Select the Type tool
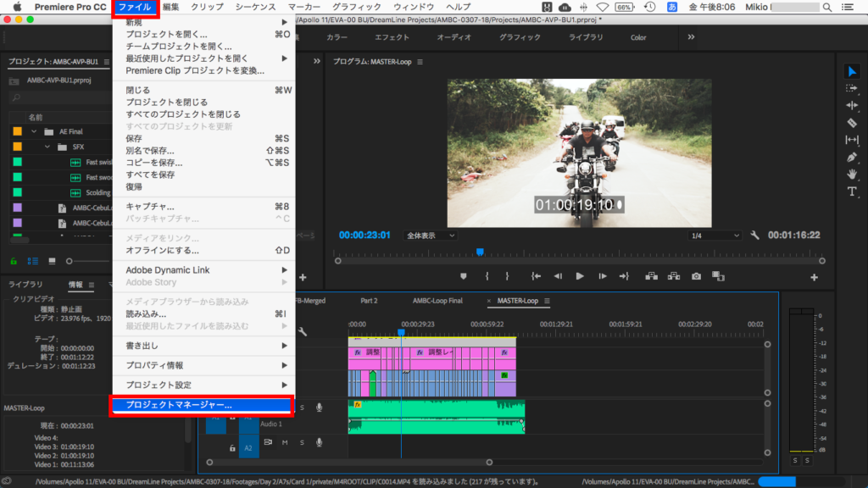Image resolution: width=868 pixels, height=488 pixels. [x=852, y=191]
